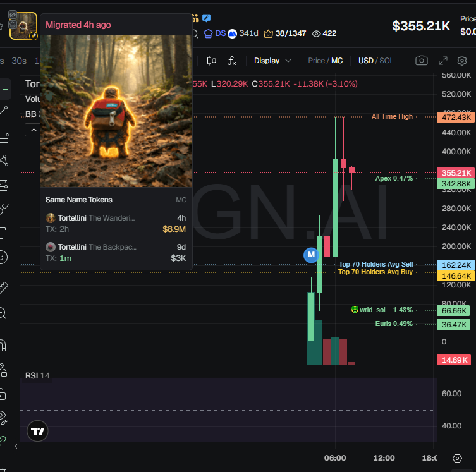Click the favorite star icon

click(x=1, y=27)
